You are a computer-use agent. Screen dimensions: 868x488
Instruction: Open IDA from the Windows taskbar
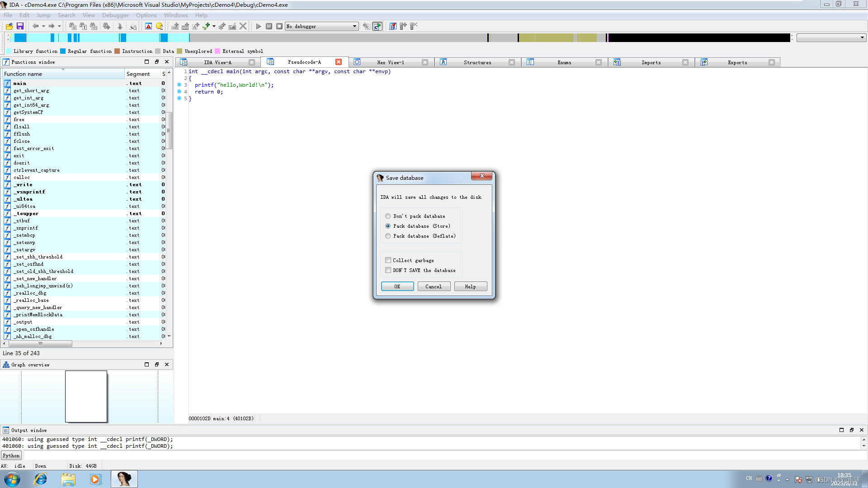click(x=124, y=479)
